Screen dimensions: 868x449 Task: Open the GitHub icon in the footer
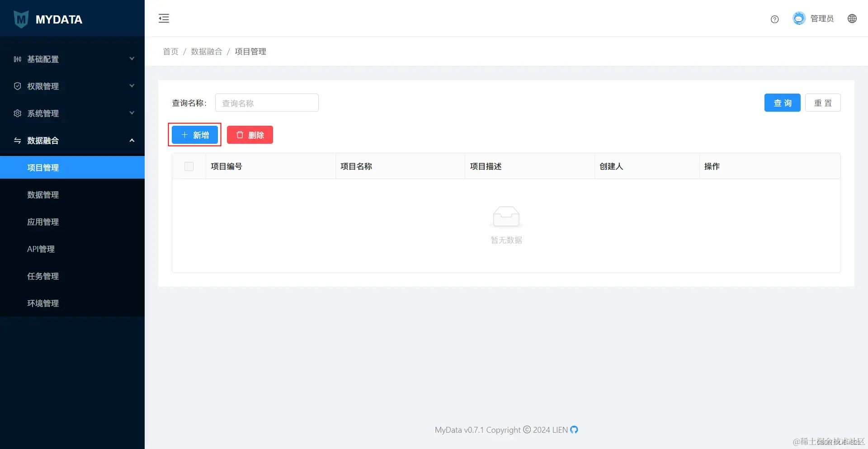click(574, 430)
